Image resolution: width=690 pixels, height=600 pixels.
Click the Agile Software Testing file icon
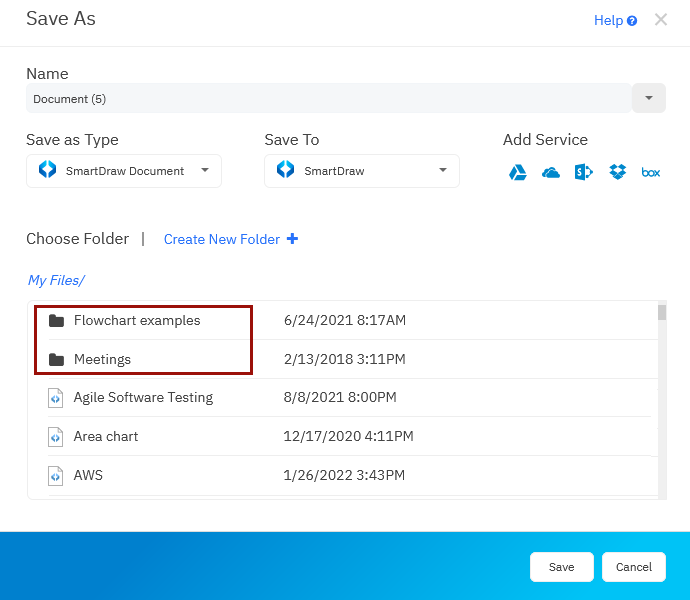(x=56, y=398)
